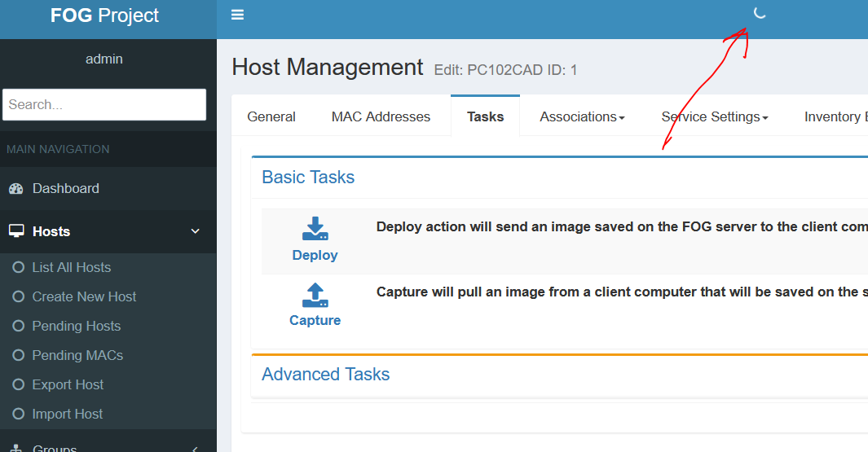
Task: Click the MAIN NAVIGATION header text
Action: (x=58, y=149)
